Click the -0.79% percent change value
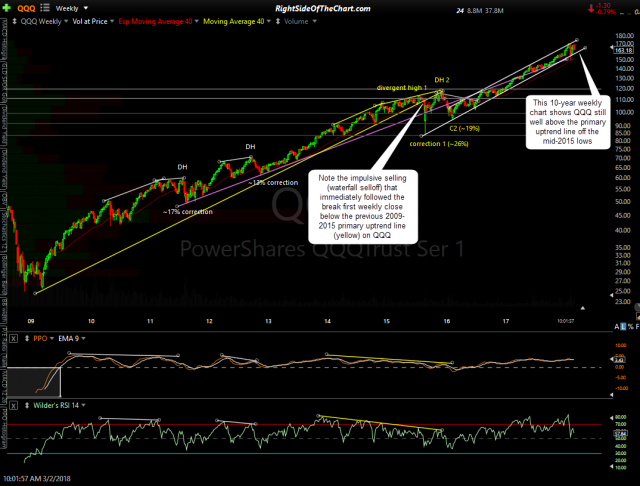The height and width of the screenshot is (486, 640). (x=605, y=12)
